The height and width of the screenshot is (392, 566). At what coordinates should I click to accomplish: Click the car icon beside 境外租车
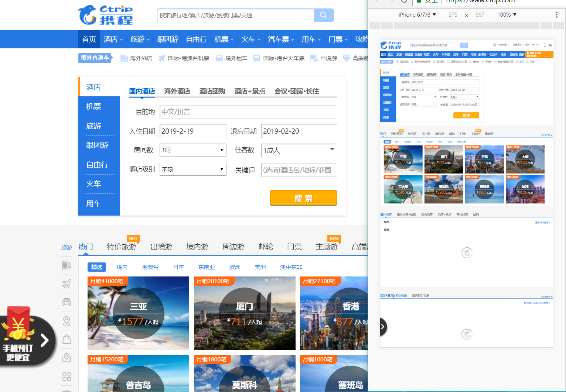pos(219,58)
